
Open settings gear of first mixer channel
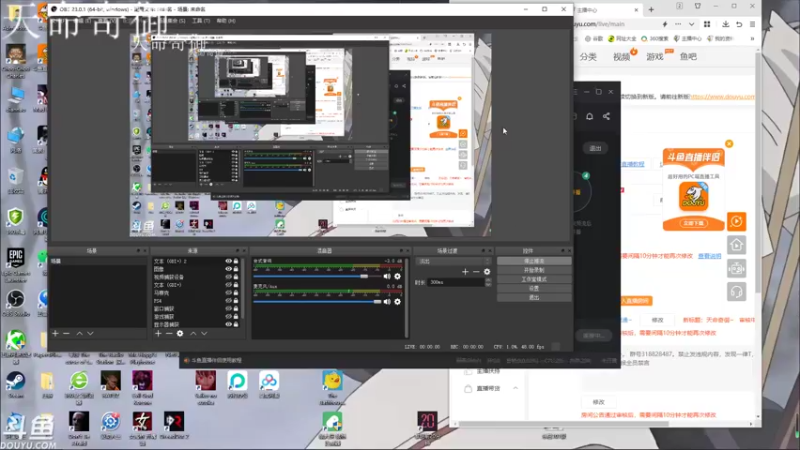(397, 276)
